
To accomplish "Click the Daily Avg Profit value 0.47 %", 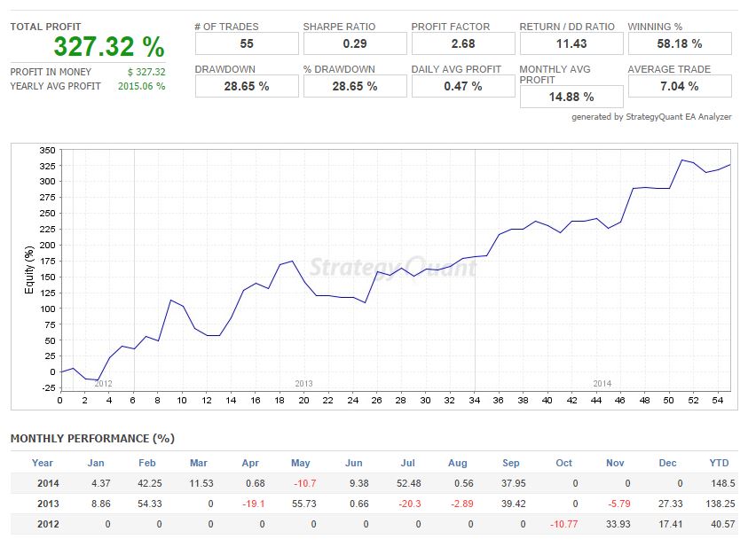I will tap(463, 86).
